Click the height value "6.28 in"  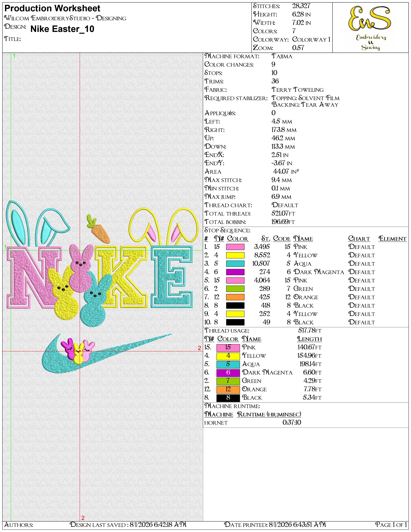coord(301,14)
